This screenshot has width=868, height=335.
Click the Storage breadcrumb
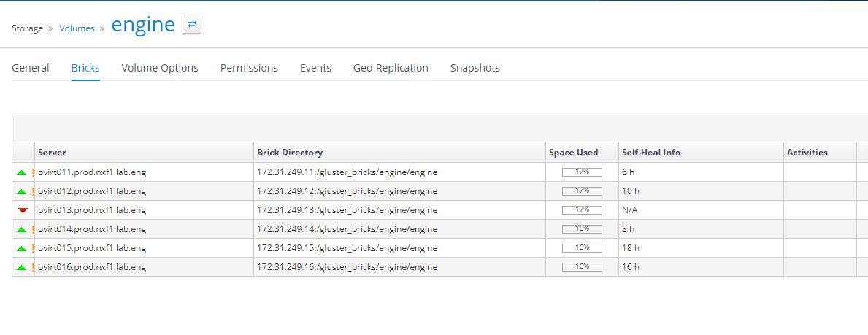(x=27, y=28)
